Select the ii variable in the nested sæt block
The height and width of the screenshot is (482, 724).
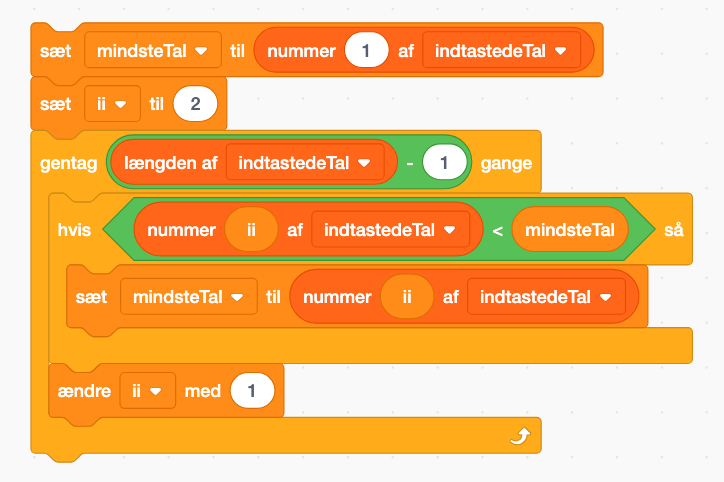[x=407, y=297]
